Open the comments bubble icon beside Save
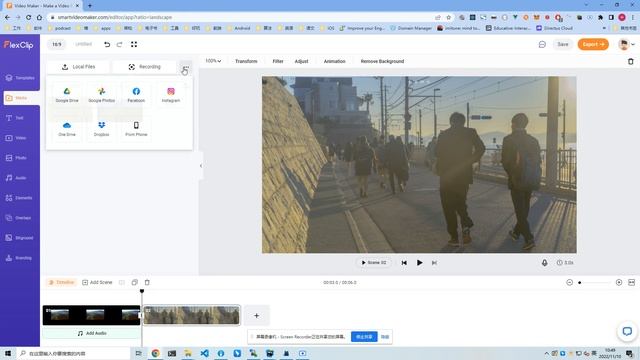 (542, 44)
